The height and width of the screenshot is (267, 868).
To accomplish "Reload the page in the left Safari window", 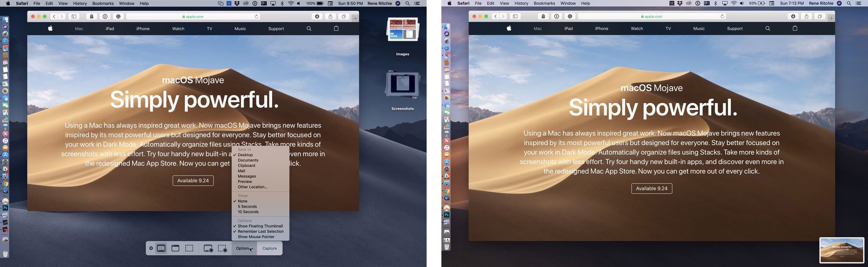I will click(x=256, y=17).
